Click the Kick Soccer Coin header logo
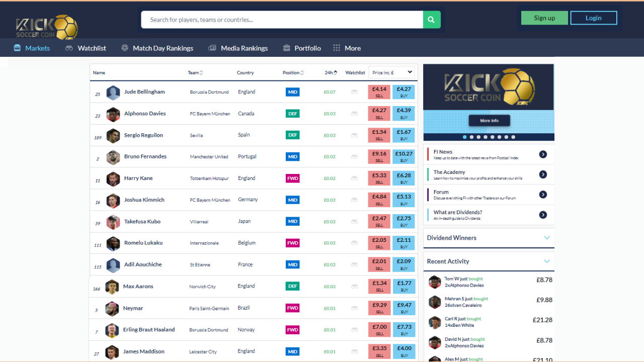 (x=47, y=27)
